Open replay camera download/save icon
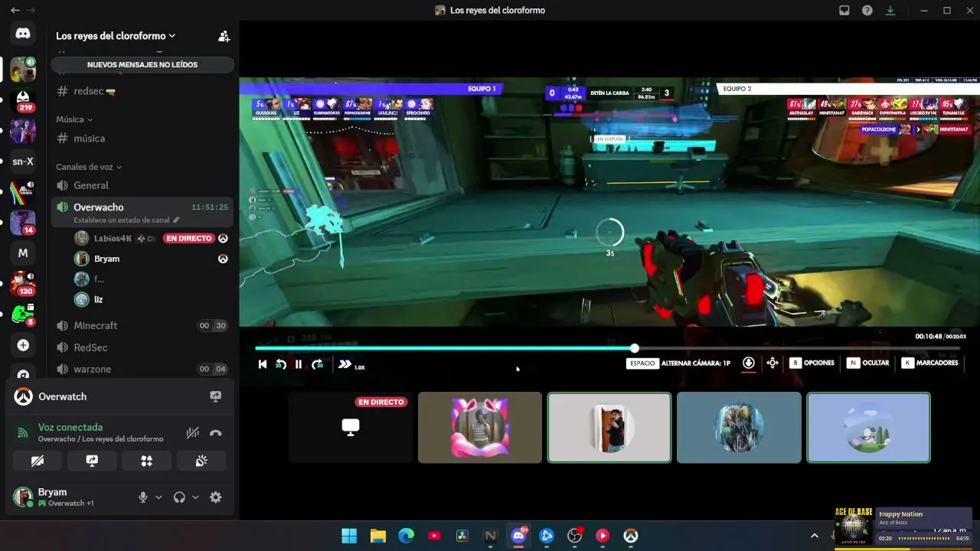980x551 pixels. tap(749, 363)
